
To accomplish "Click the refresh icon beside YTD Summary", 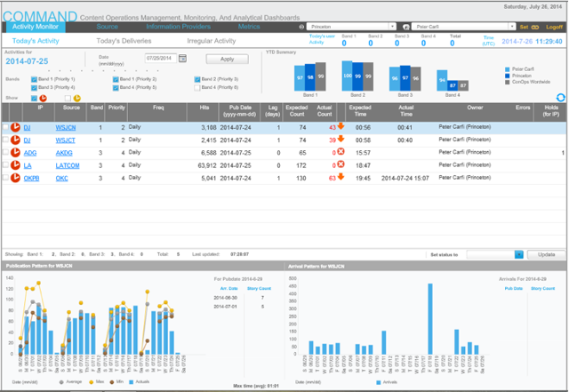I will tap(561, 98).
